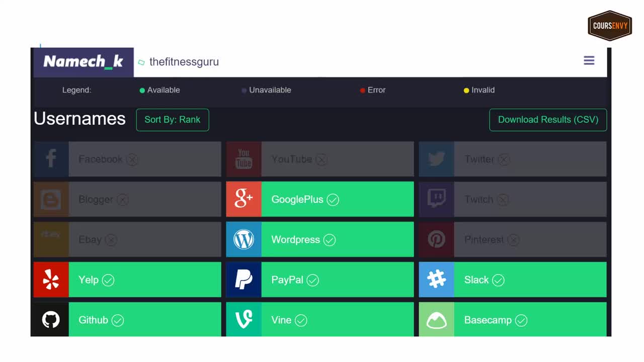Click the X circle next to Twitter
The image size is (644, 362).
click(504, 159)
